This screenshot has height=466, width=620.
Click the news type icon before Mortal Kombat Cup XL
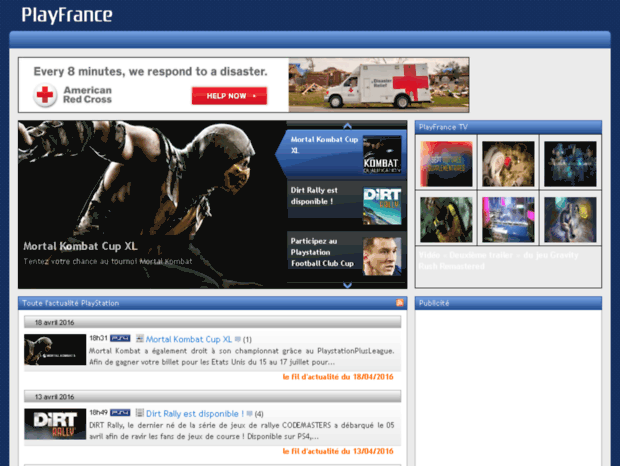pos(140,338)
